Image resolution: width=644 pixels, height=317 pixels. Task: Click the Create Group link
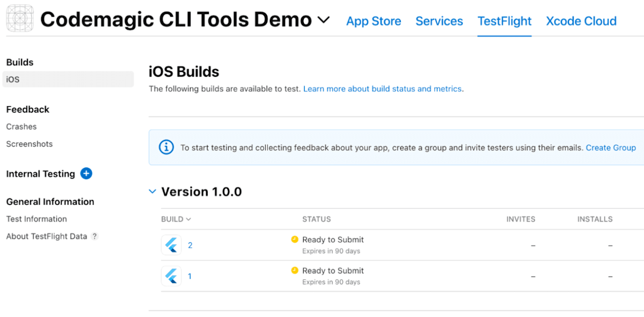click(611, 148)
